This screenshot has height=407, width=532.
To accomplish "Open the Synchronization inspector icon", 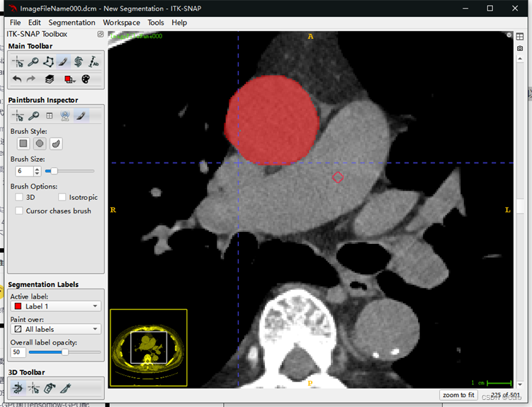I will pos(65,116).
